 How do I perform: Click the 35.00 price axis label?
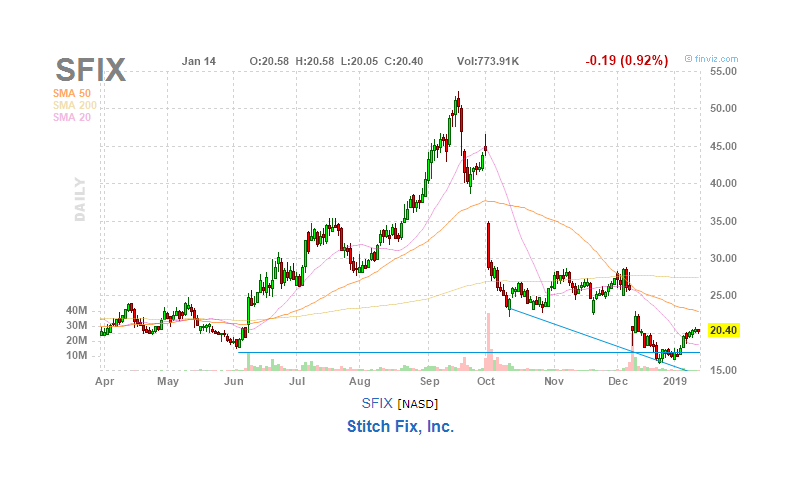723,221
